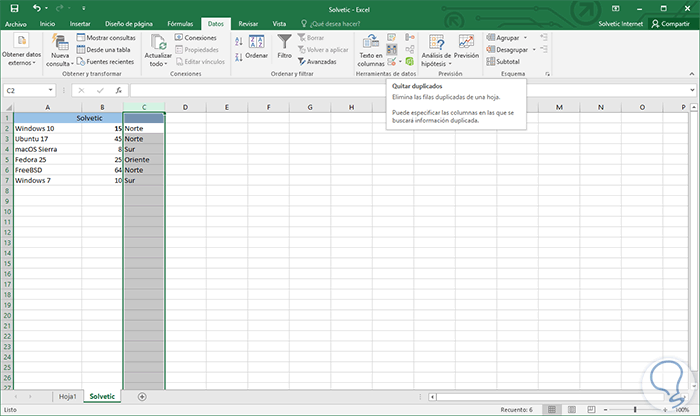This screenshot has height=416, width=700.
Task: Switch to Page Break Preview in status bar
Action: coord(591,409)
